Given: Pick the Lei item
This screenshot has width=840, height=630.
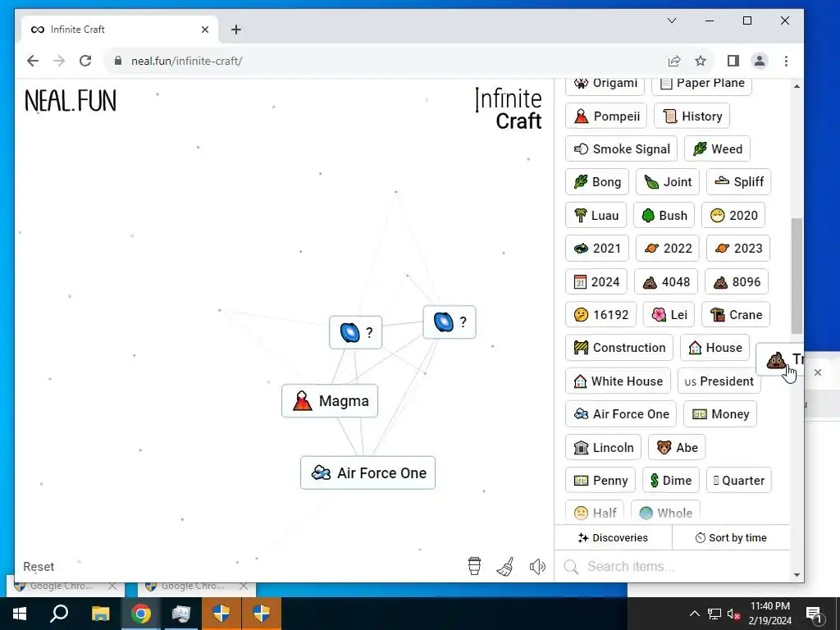Looking at the screenshot, I should coord(669,314).
